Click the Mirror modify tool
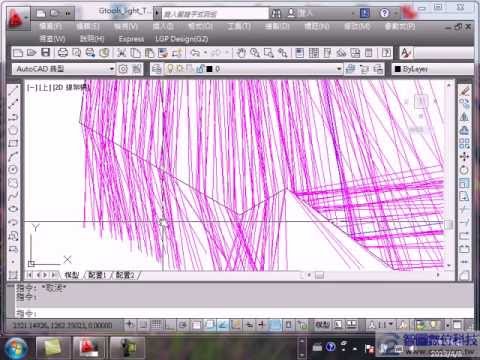The image size is (480, 360). coord(464,117)
